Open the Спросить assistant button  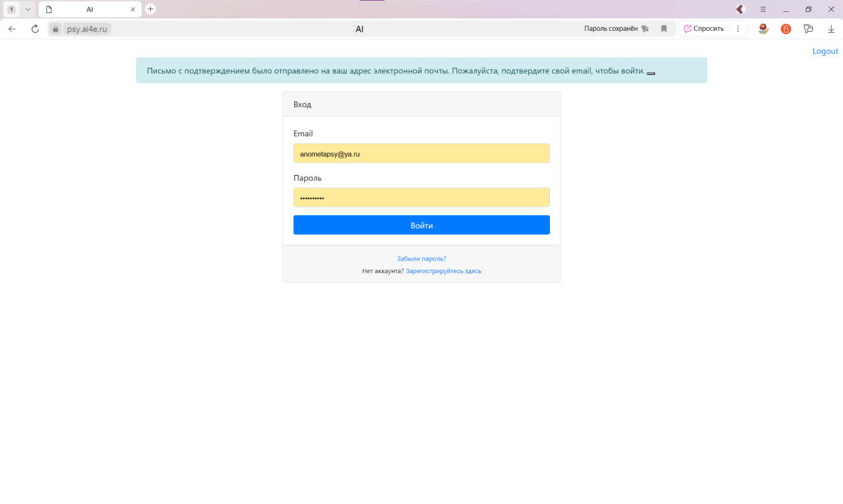point(703,29)
